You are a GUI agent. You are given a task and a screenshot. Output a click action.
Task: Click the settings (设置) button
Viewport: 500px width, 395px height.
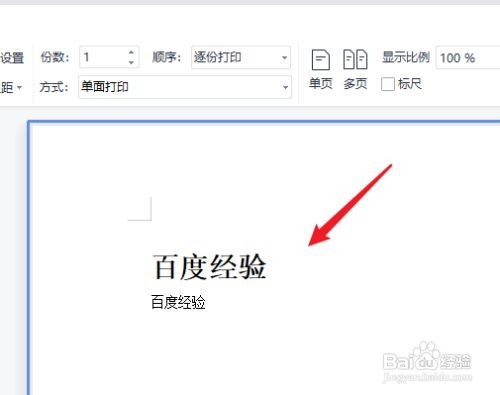click(x=12, y=58)
